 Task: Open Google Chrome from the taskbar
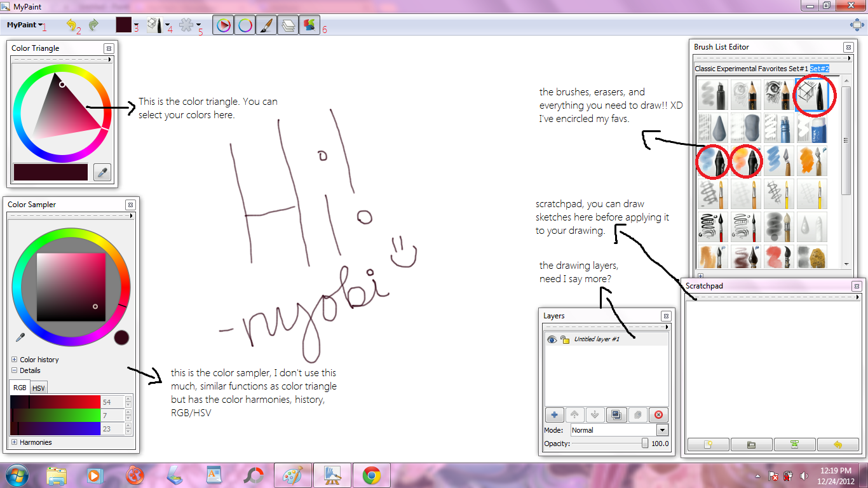(371, 475)
